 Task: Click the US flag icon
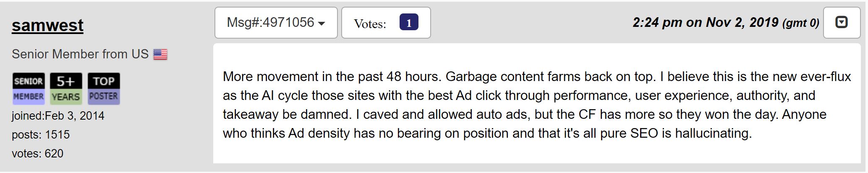coord(160,55)
